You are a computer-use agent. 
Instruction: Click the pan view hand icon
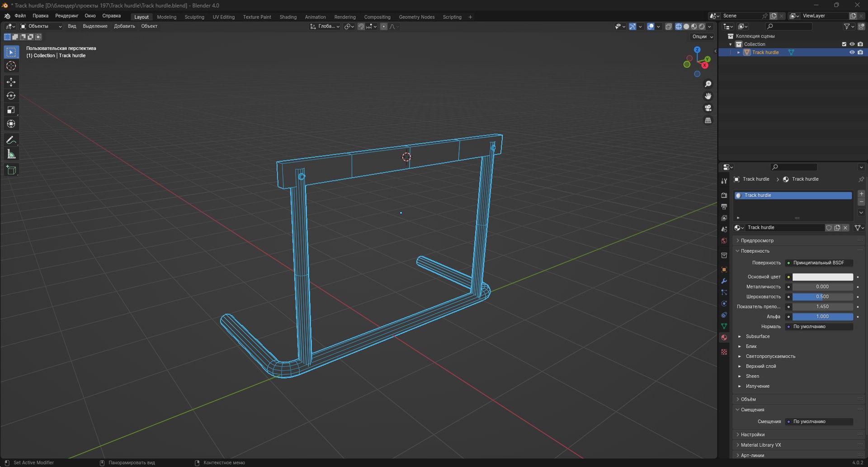708,96
